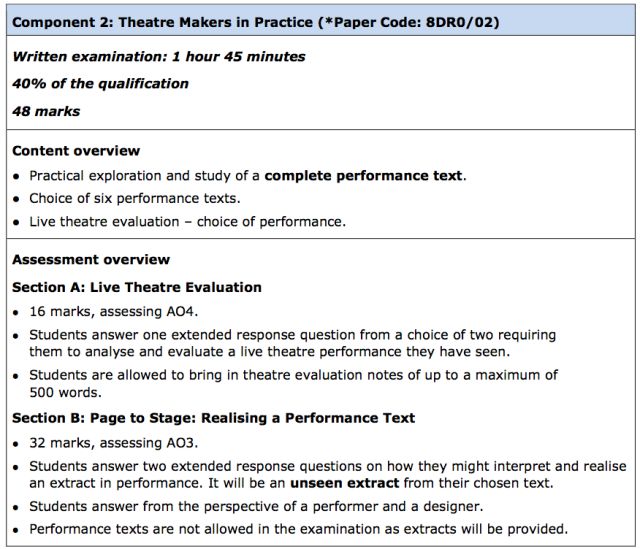Select the 'performer and a designer' bullet line
The width and height of the screenshot is (640, 549).
click(x=256, y=506)
